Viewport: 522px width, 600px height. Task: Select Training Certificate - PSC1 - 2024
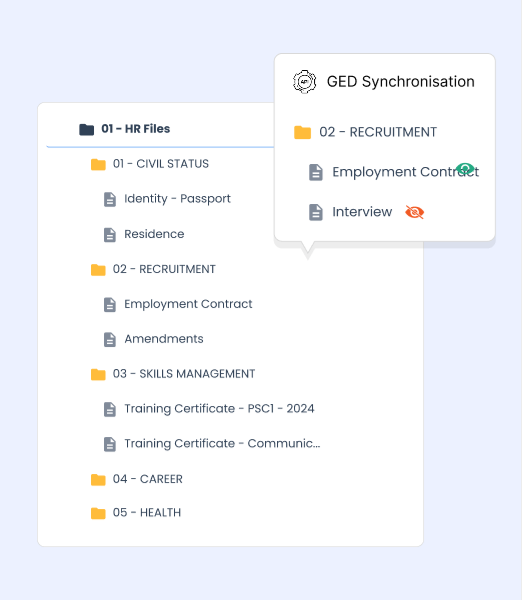click(219, 409)
